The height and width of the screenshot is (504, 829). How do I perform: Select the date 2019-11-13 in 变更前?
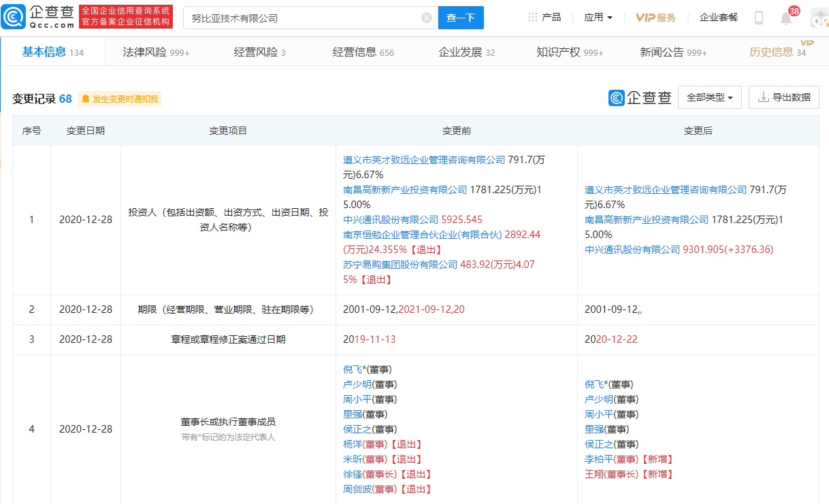[370, 339]
